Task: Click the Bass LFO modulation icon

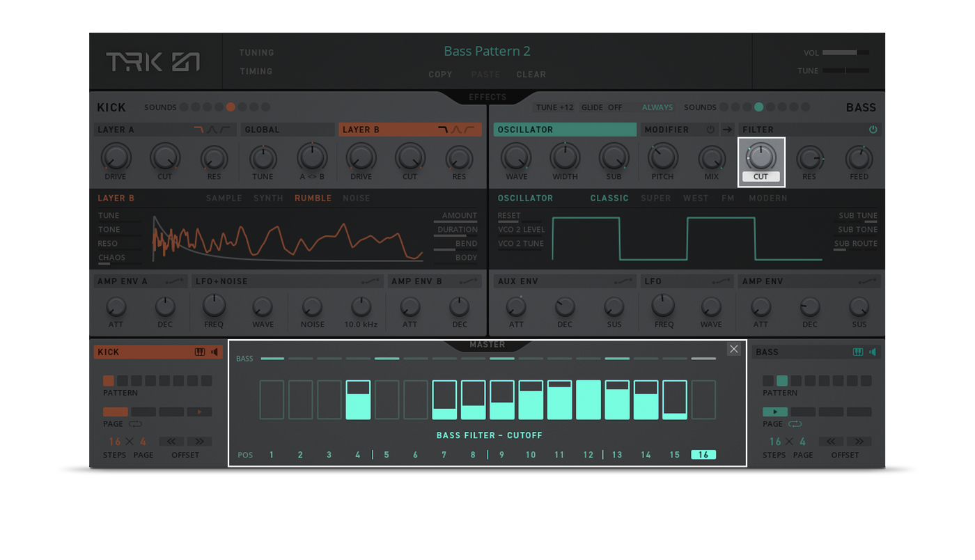Action: (722, 281)
